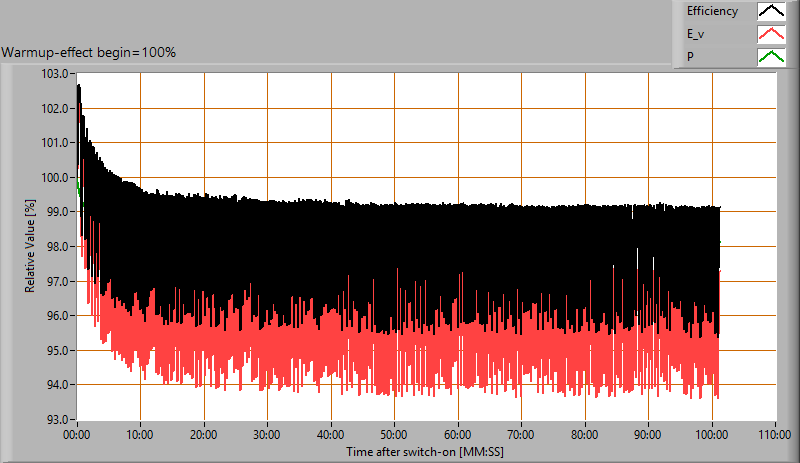Image resolution: width=800 pixels, height=463 pixels.
Task: Click the 100:00 x-axis tick label
Action: pyautogui.click(x=712, y=435)
